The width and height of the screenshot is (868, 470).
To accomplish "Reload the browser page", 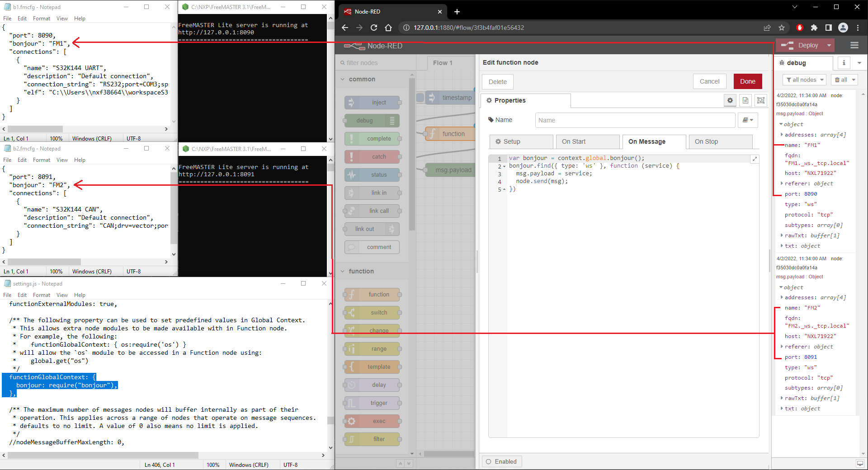I will pos(374,28).
